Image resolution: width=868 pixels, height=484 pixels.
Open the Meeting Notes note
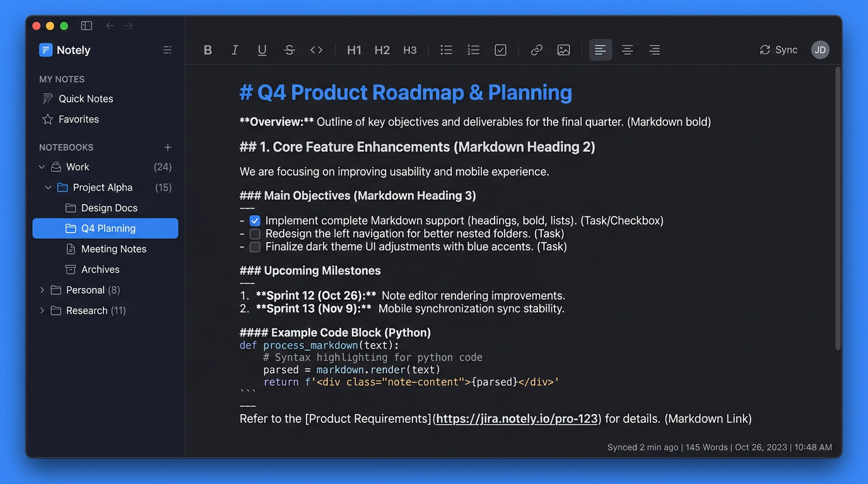point(105,249)
